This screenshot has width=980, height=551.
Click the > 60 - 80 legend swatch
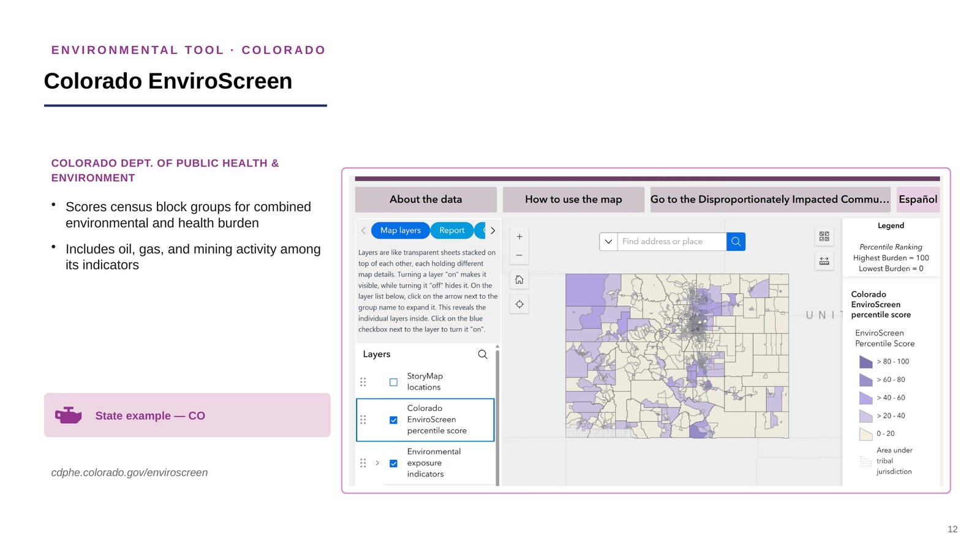866,380
